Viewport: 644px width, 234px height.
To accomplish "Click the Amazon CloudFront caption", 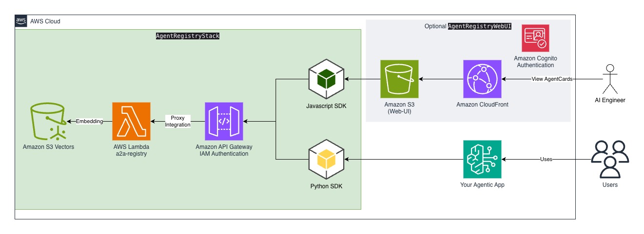I will tap(482, 105).
